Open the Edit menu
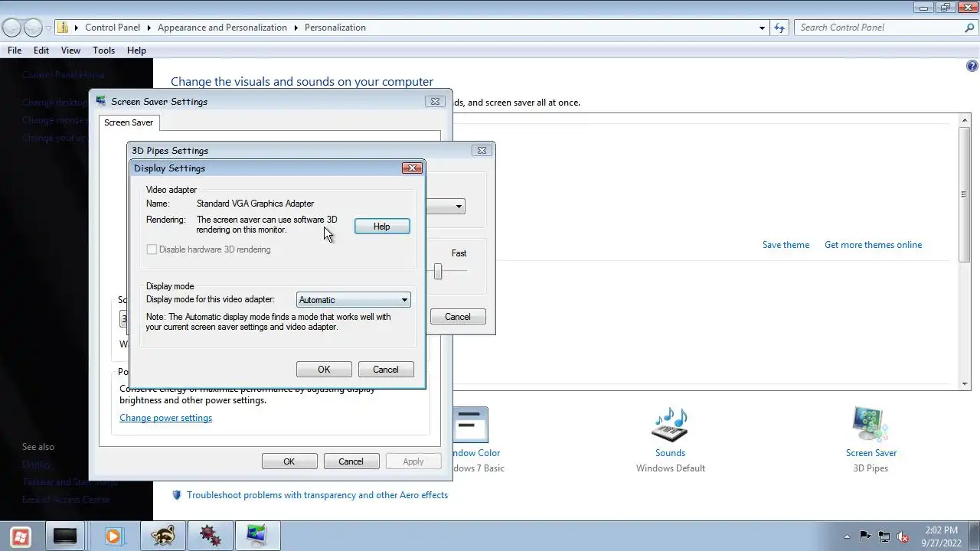The width and height of the screenshot is (980, 551). 41,51
